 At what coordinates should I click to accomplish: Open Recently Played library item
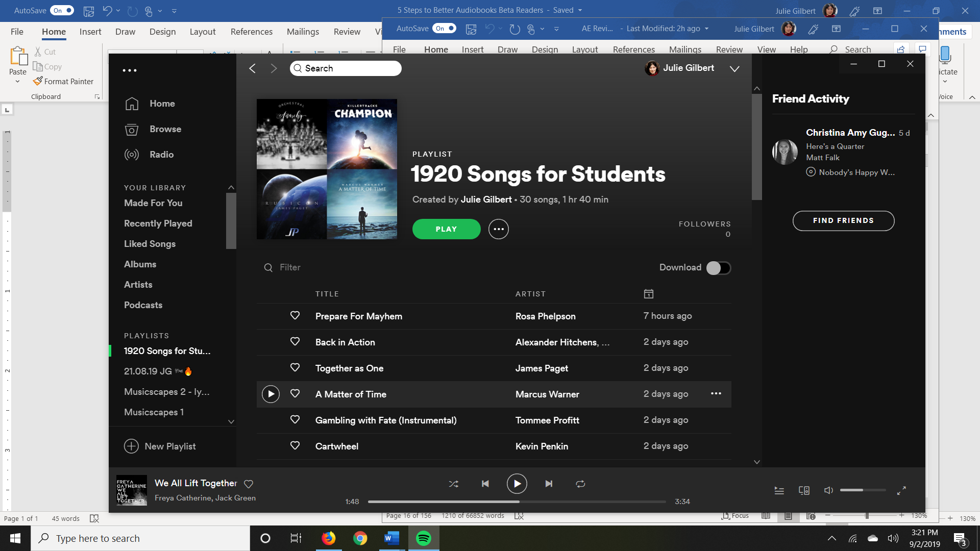158,223
